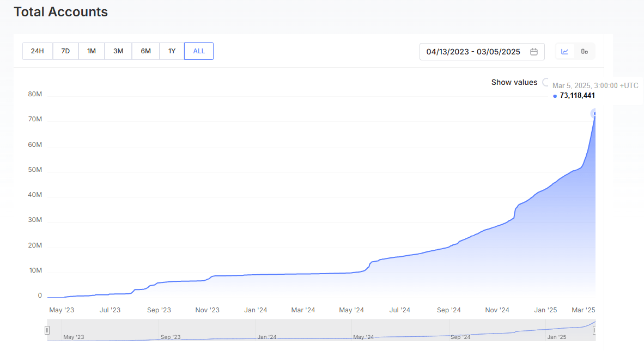The height and width of the screenshot is (364, 644).
Task: Choose the 1M time range
Action: pos(92,51)
